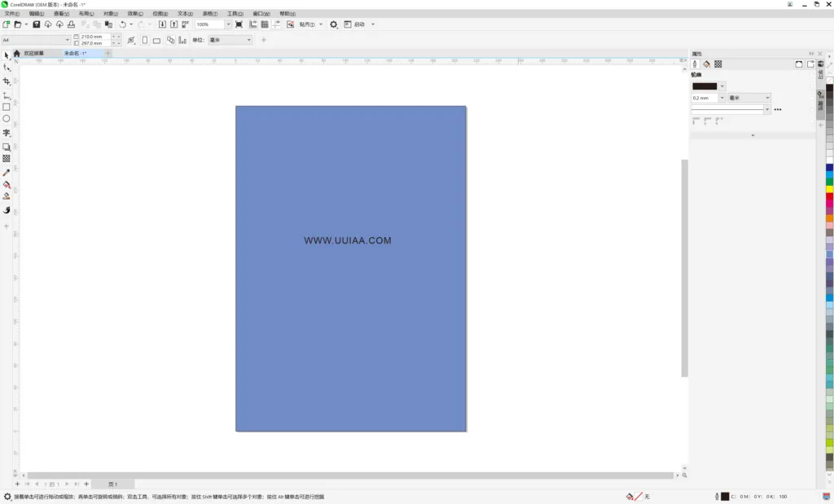This screenshot has width=834, height=504.
Task: Click the black outline color swatch
Action: [x=705, y=86]
